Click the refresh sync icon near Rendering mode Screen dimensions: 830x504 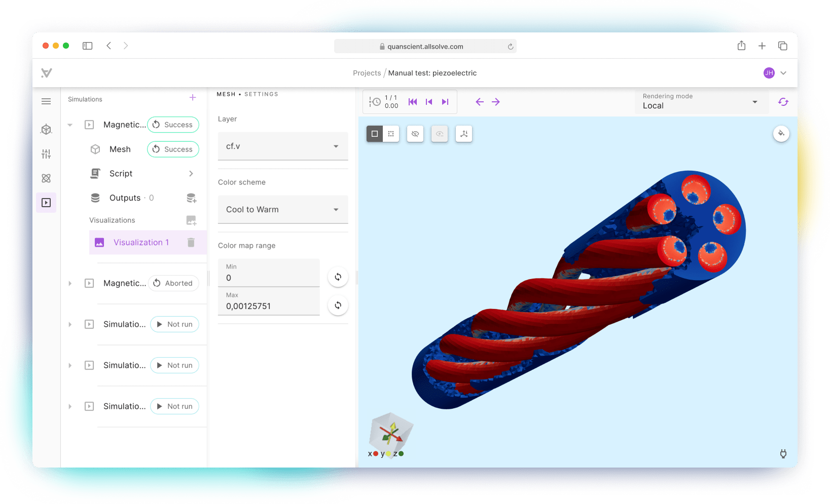(x=783, y=101)
